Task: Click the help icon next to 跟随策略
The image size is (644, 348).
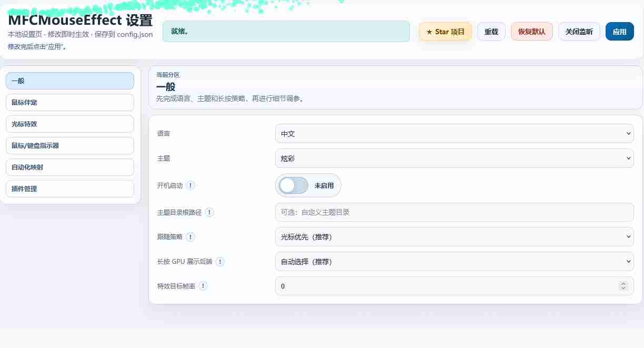Action: [190, 237]
